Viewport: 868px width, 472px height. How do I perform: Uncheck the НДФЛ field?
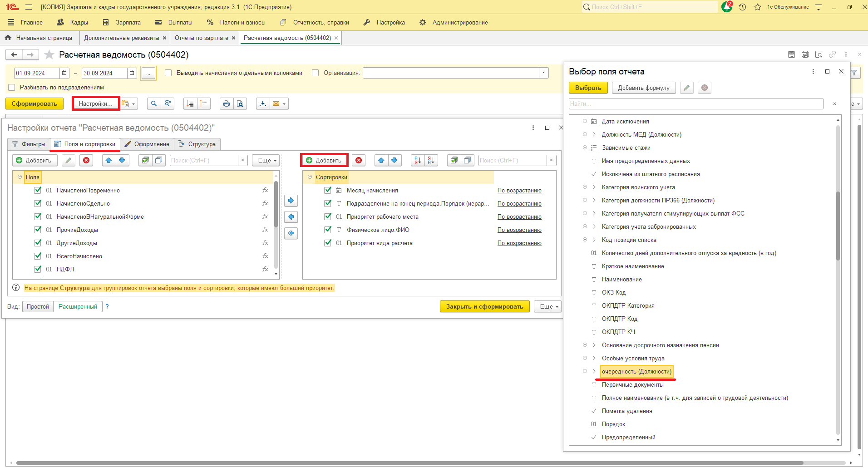coord(38,270)
